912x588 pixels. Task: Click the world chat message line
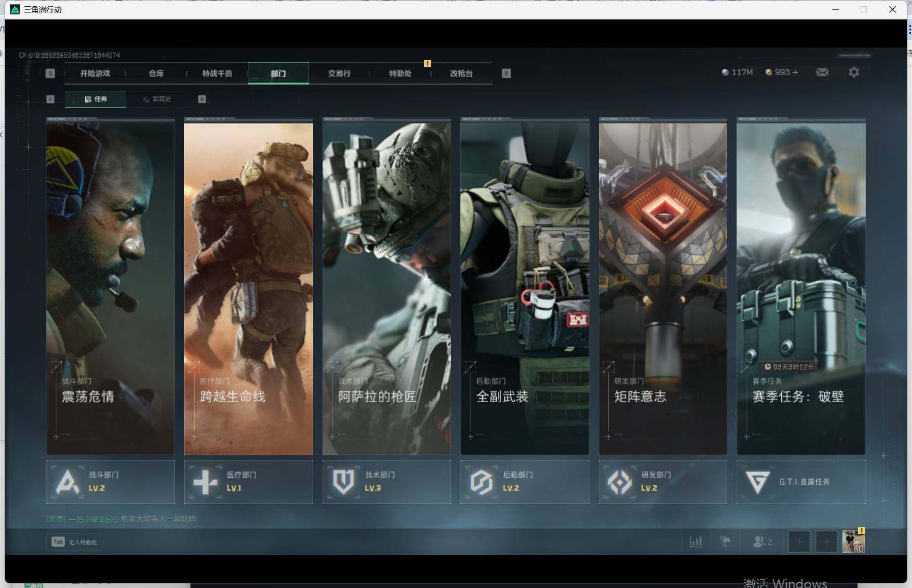click(x=121, y=519)
